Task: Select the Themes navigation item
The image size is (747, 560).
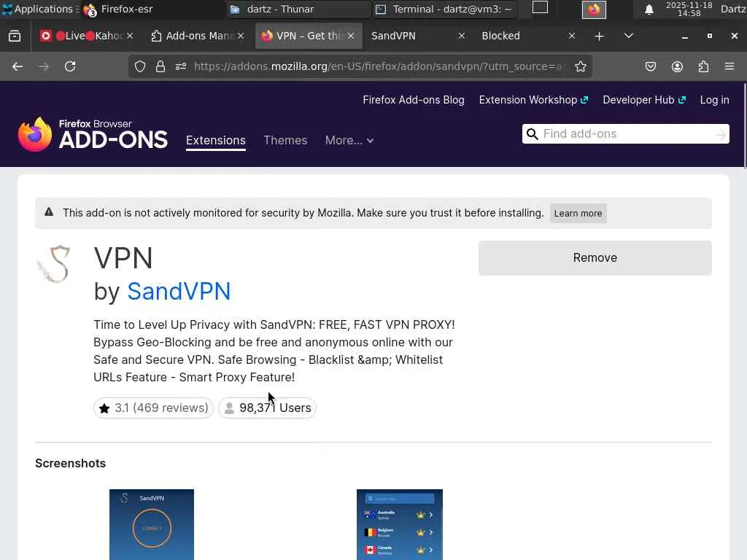Action: click(x=285, y=141)
